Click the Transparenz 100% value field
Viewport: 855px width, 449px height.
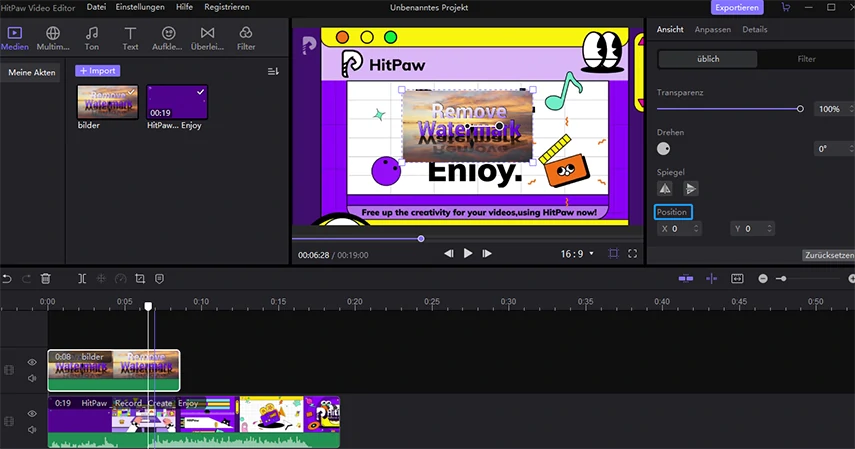831,109
